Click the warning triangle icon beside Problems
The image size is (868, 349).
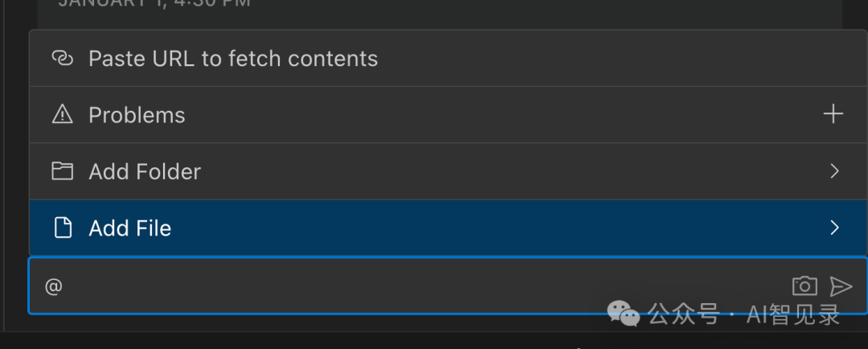click(x=62, y=115)
